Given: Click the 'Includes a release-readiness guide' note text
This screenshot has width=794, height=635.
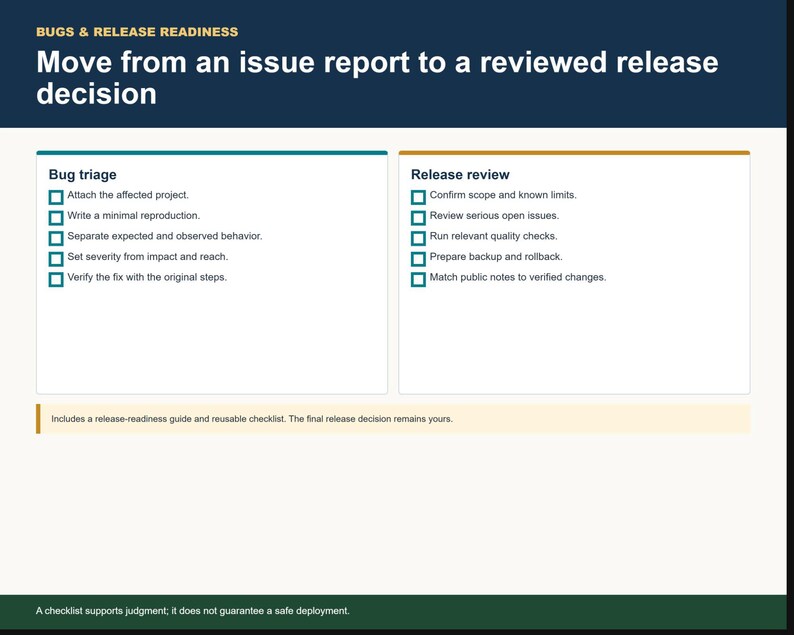Looking at the screenshot, I should (x=252, y=419).
